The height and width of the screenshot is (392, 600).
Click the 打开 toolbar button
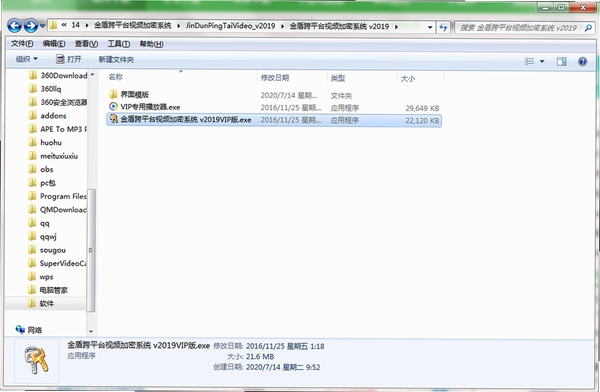point(69,59)
